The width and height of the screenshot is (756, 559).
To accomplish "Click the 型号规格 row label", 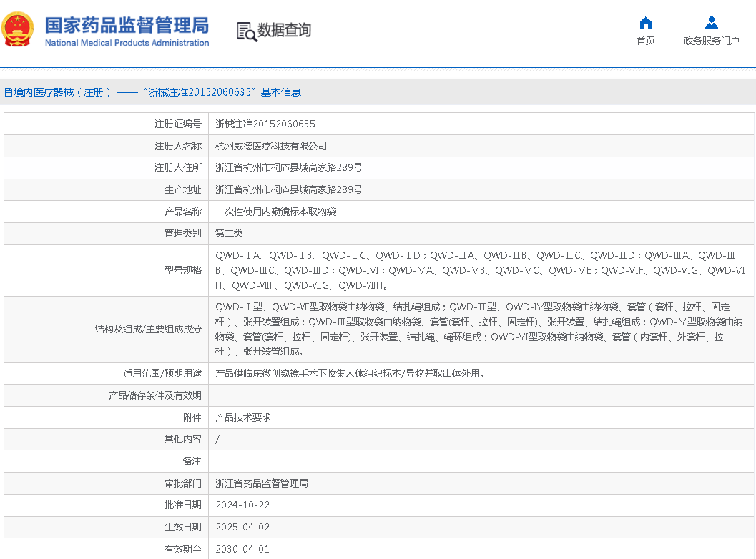I will 182,271.
